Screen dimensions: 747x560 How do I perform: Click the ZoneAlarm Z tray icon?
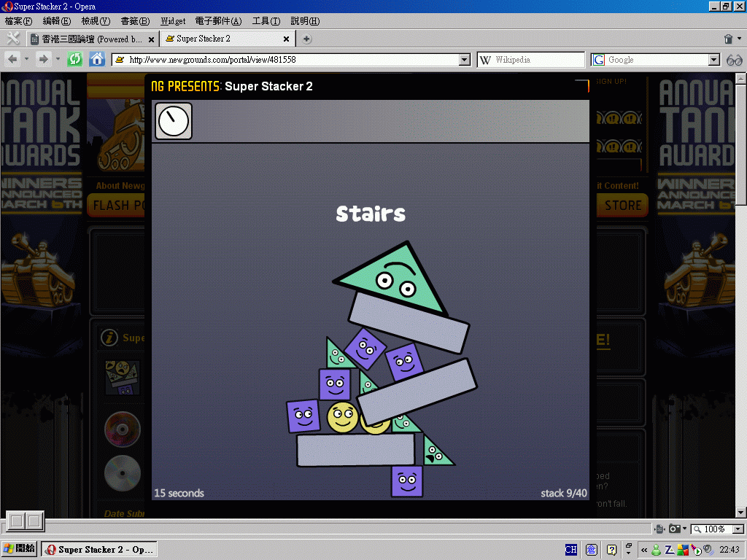click(670, 550)
